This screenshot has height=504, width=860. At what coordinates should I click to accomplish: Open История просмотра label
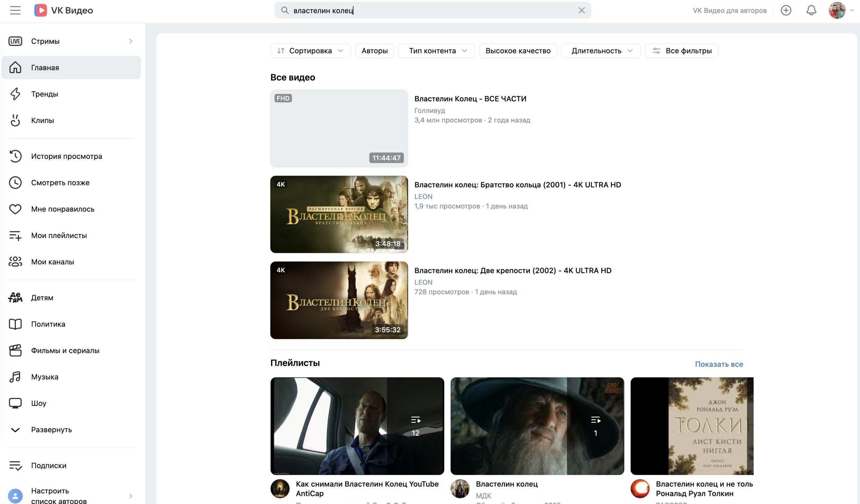tap(67, 156)
